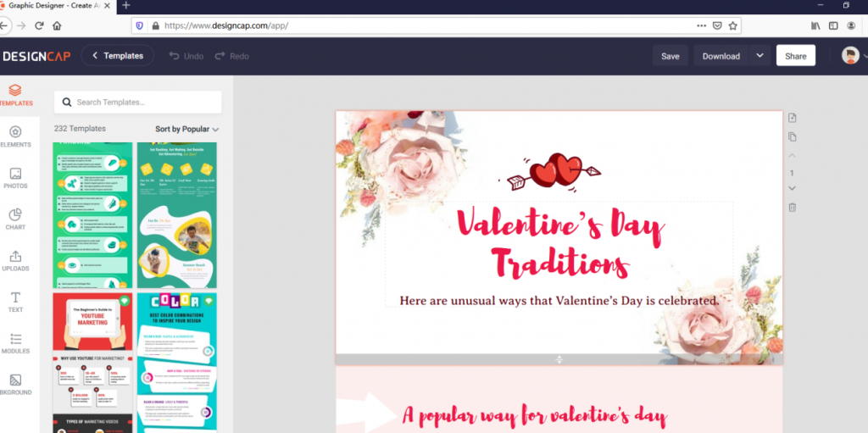
Task: Switch to the Templates sidebar tab
Action: (15, 94)
